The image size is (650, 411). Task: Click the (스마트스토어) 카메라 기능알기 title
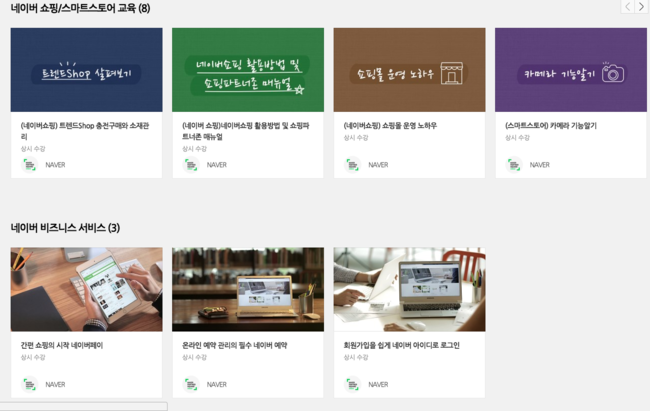click(x=551, y=126)
